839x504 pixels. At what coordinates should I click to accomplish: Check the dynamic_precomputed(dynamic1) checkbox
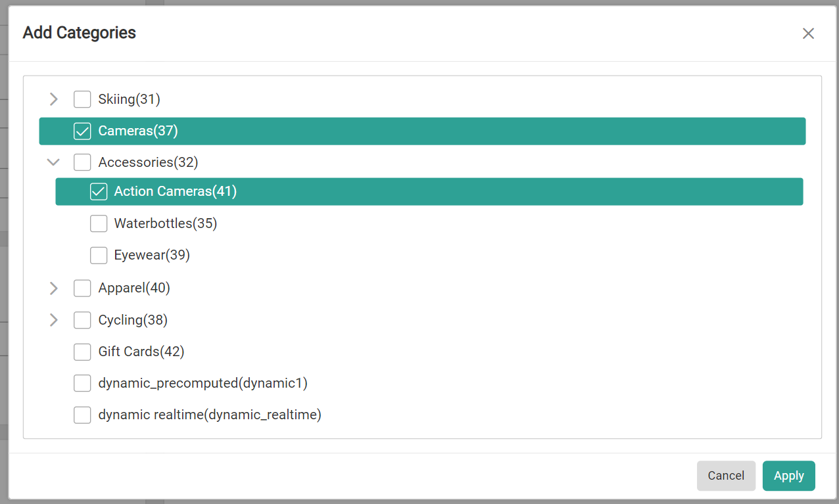[x=82, y=383]
